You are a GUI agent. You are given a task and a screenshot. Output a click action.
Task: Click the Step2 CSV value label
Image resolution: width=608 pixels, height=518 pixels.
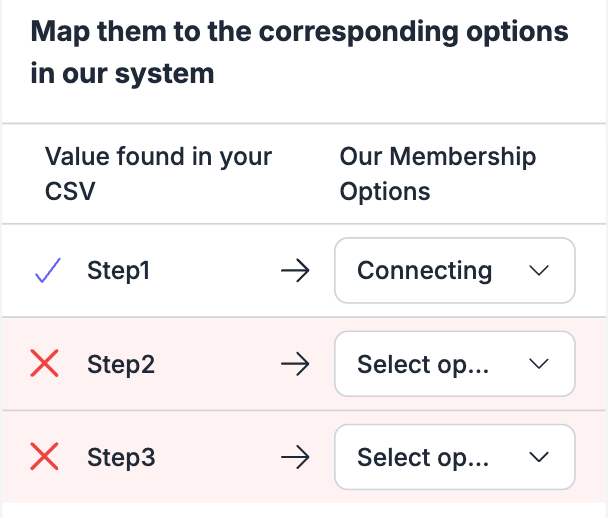coord(121,364)
